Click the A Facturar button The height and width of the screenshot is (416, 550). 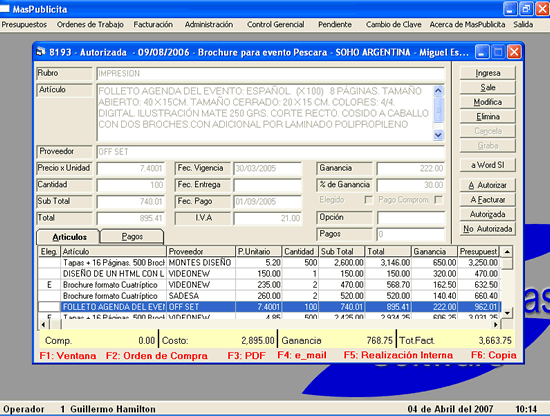[488, 200]
